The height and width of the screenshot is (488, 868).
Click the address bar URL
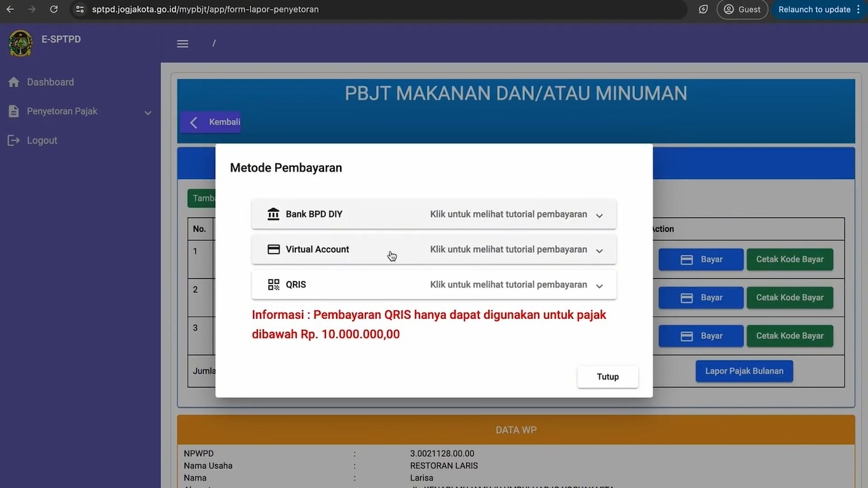[x=205, y=10]
